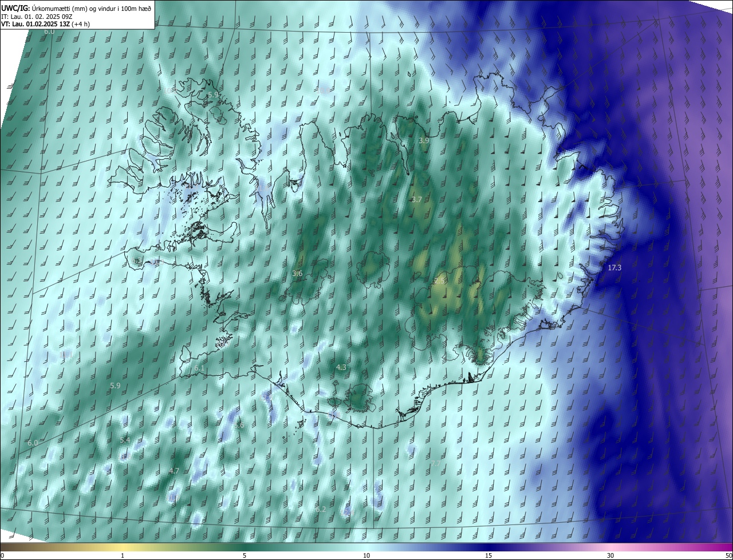Click the 'VT: Lau. 01.02.2025 13Z (+4 h)' line
The height and width of the screenshot is (560, 733).
(x=46, y=24)
